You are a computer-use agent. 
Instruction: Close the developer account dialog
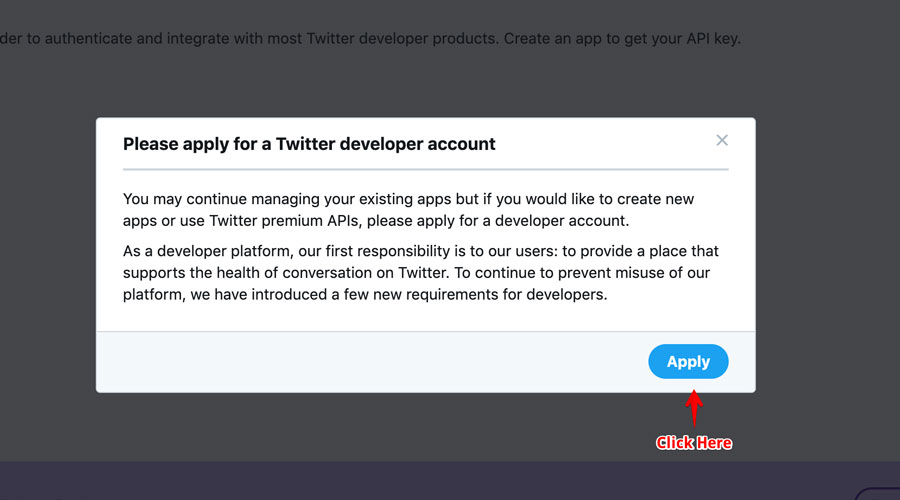(x=722, y=140)
